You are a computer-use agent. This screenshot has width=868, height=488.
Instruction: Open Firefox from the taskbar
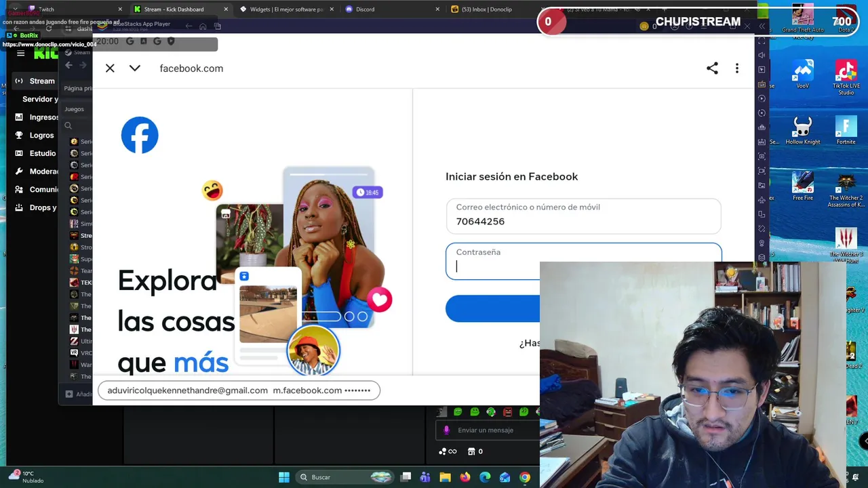pos(465,477)
